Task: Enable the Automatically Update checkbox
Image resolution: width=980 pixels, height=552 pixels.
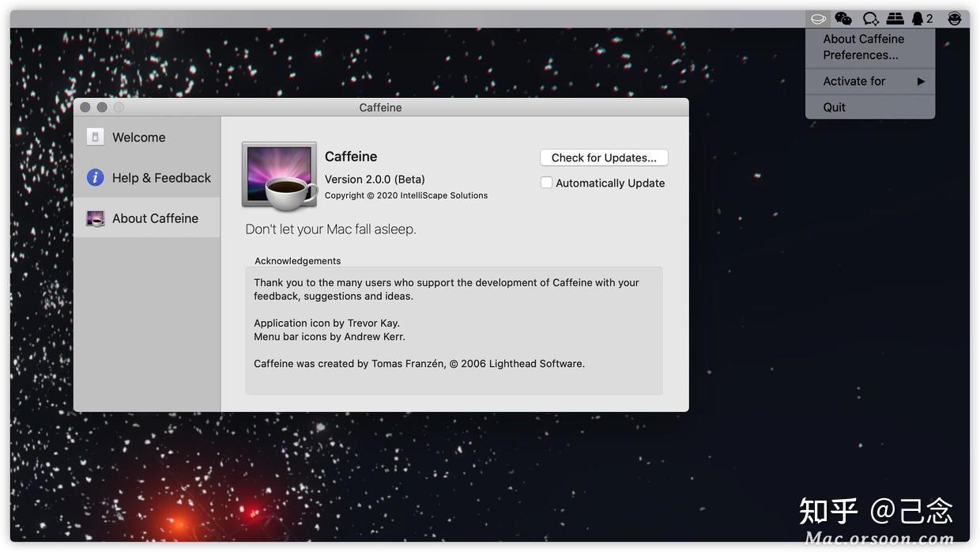Action: tap(546, 183)
